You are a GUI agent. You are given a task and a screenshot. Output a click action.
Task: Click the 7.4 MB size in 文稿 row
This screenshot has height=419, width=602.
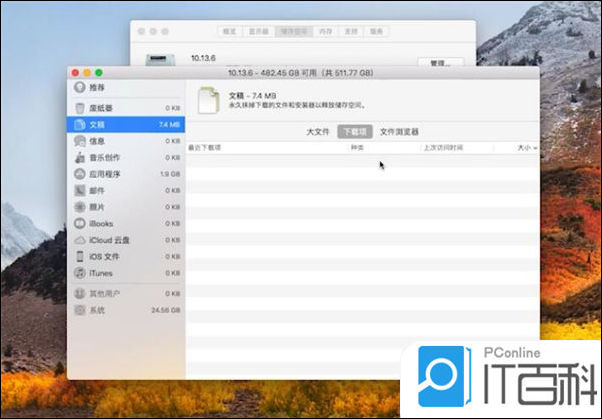click(169, 125)
